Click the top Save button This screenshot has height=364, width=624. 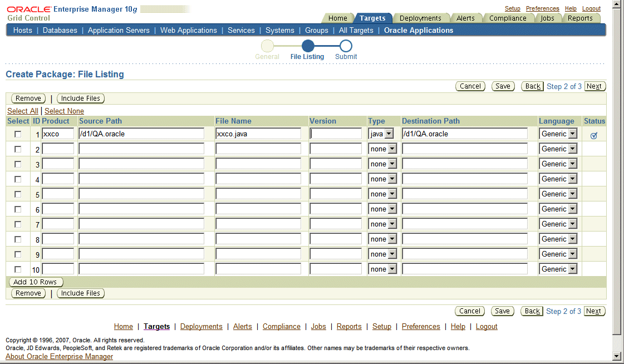click(x=503, y=86)
